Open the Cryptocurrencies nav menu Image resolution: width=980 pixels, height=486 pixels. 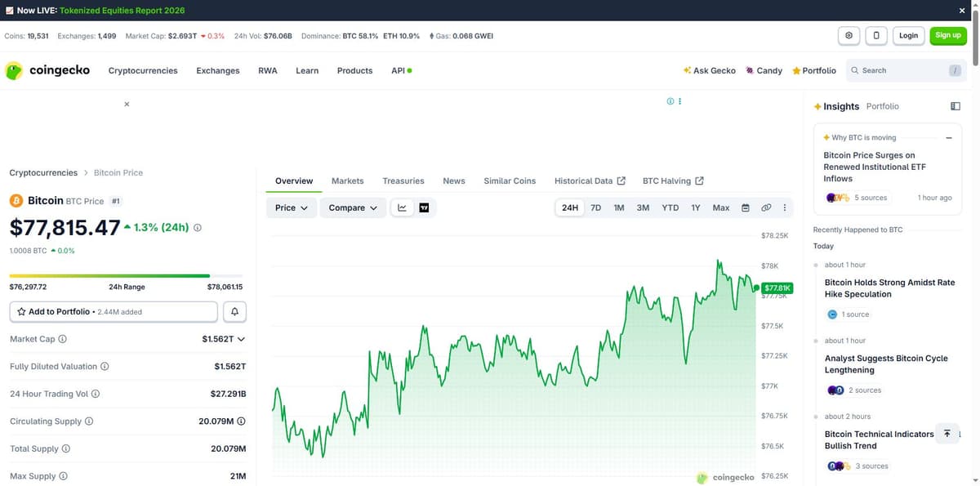pyautogui.click(x=143, y=70)
